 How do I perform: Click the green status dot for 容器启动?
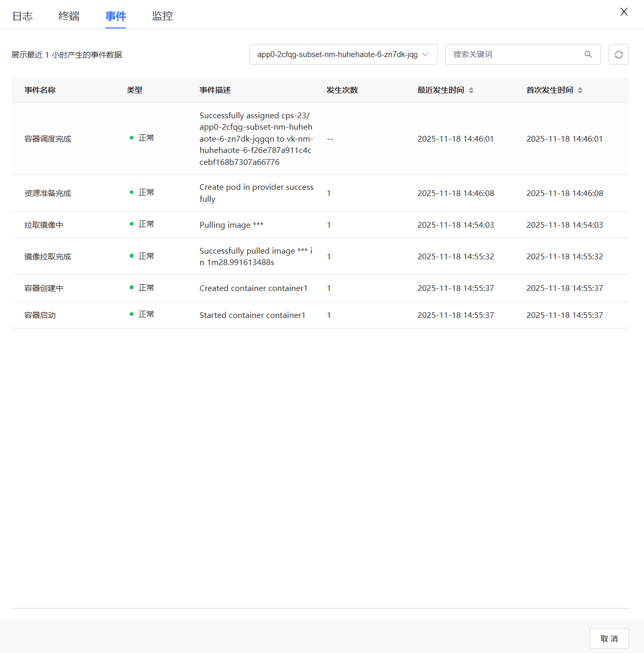click(x=131, y=314)
